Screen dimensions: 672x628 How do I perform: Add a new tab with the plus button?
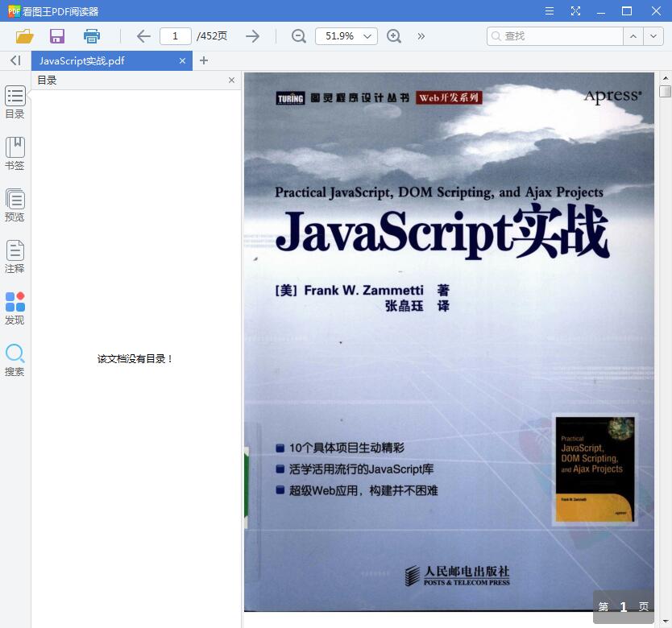point(204,60)
